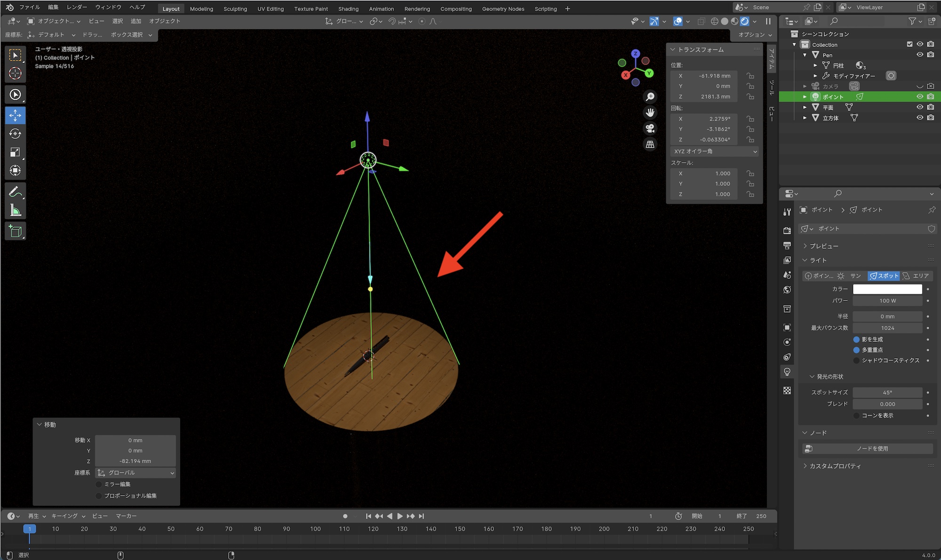This screenshot has width=941, height=560.
Task: Switch to the Shading workspace tab
Action: 348,8
